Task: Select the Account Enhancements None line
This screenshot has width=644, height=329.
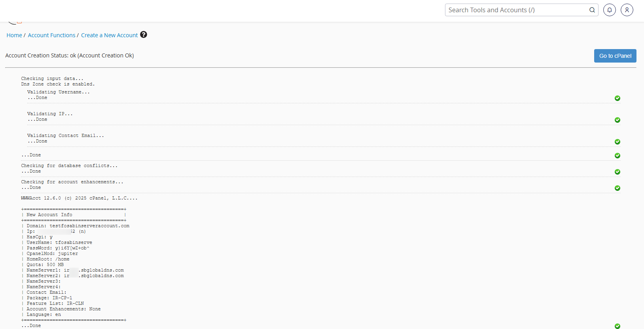Action: pyautogui.click(x=64, y=309)
